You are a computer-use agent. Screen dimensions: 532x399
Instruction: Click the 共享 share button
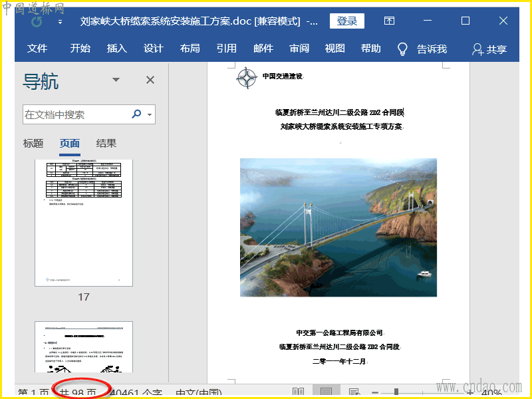click(489, 49)
